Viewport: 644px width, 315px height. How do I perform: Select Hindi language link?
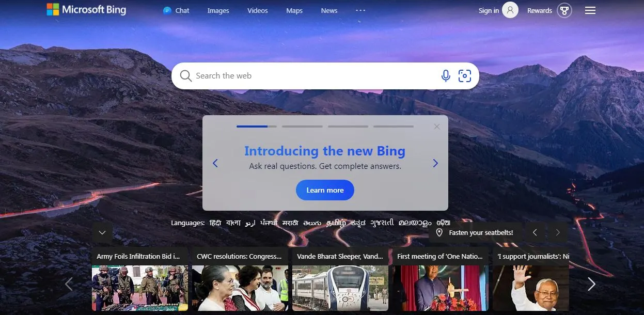click(x=215, y=223)
